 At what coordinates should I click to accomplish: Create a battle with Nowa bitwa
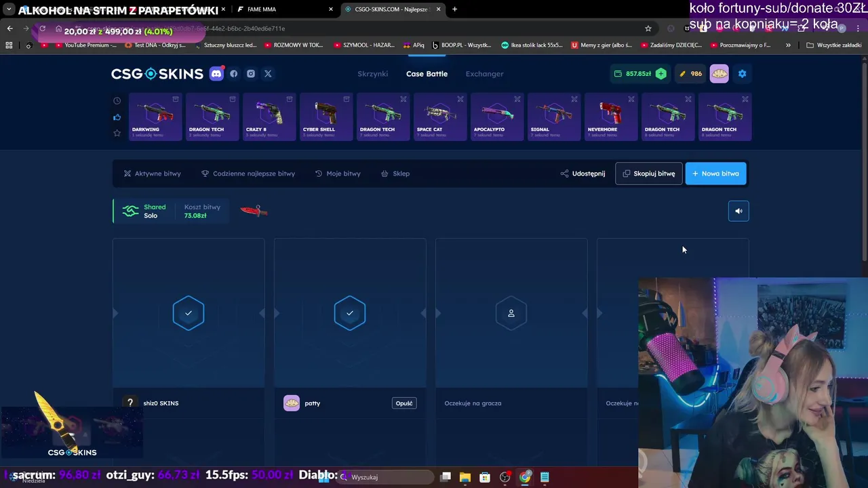click(716, 174)
